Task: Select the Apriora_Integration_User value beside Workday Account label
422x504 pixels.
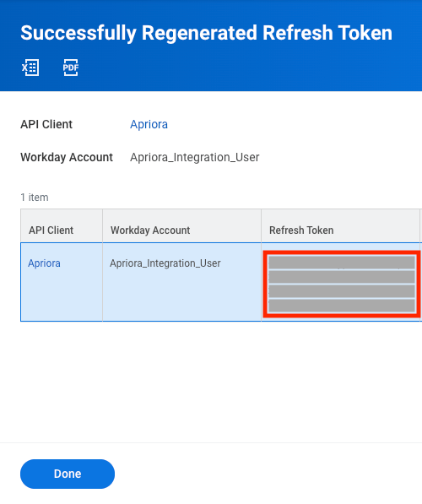Action: point(195,158)
